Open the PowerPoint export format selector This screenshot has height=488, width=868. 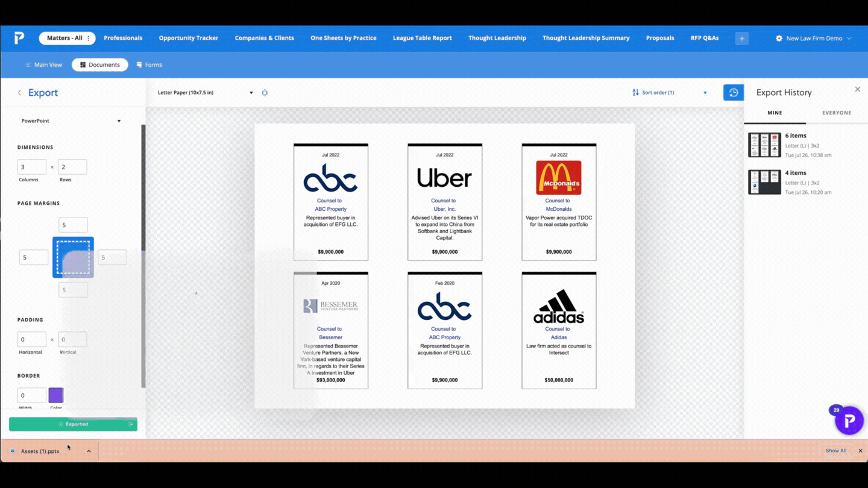[71, 120]
